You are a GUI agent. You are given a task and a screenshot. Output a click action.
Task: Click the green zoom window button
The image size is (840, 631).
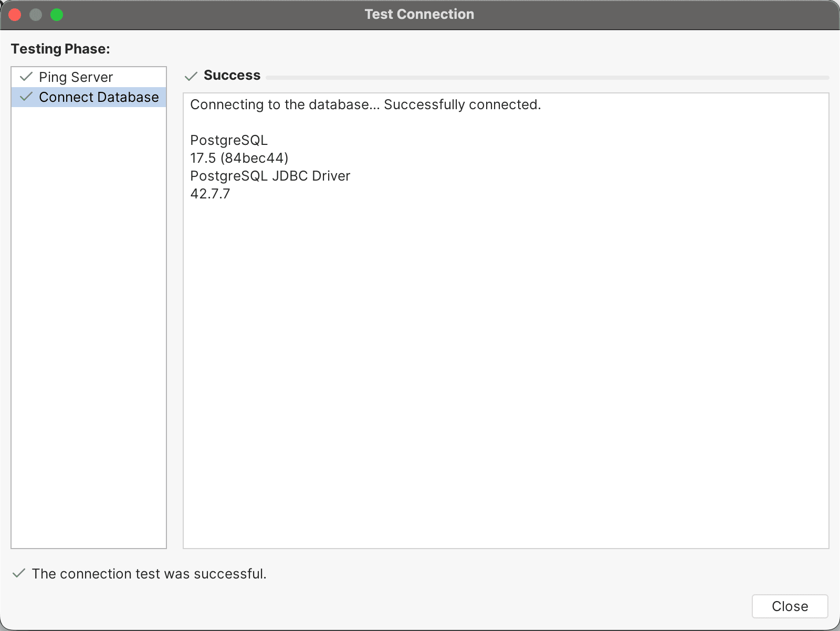point(57,14)
